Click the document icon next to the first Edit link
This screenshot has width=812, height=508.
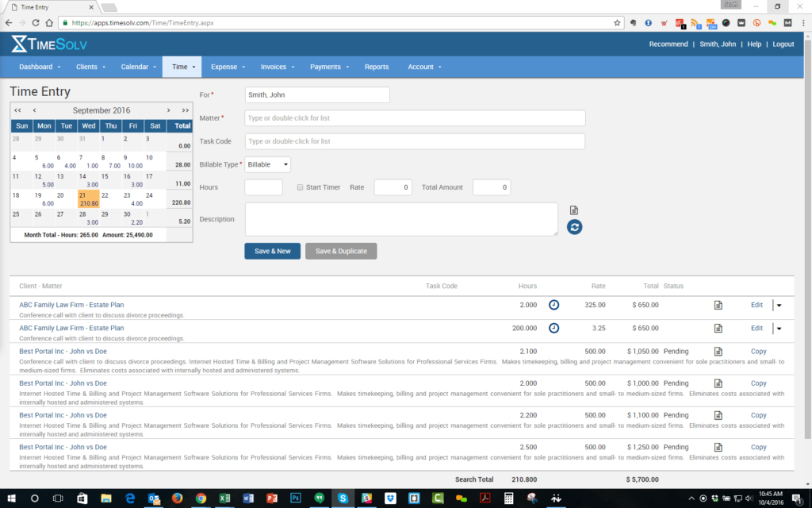pyautogui.click(x=718, y=305)
